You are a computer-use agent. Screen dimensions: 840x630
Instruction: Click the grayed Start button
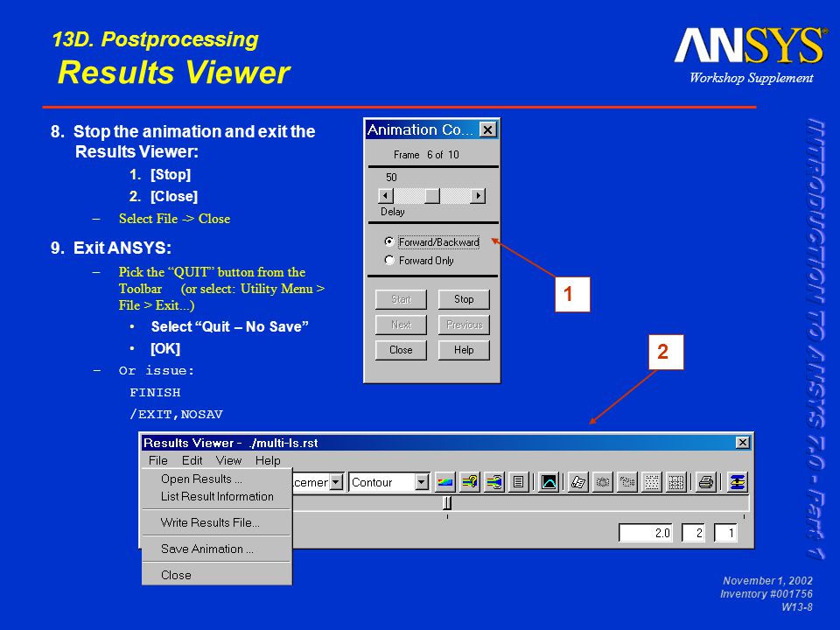(x=401, y=299)
